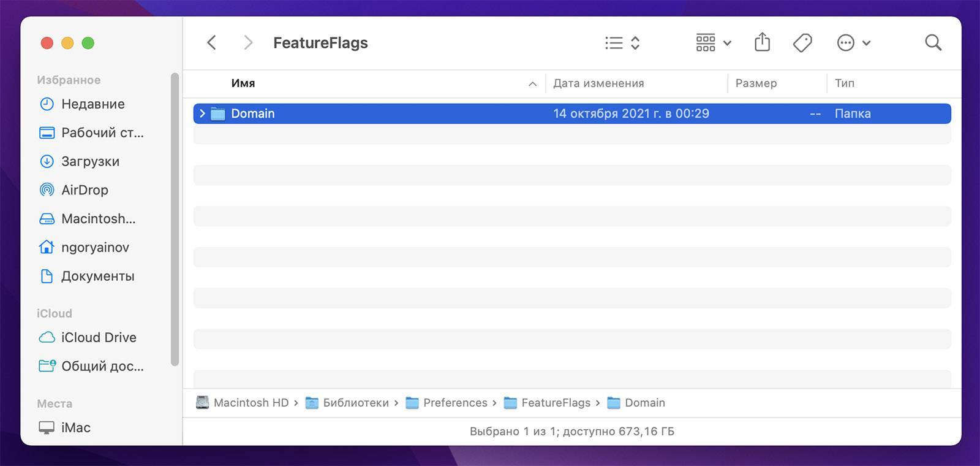Sort by Имя column header
Screen dimensions: 980x466
tap(243, 83)
